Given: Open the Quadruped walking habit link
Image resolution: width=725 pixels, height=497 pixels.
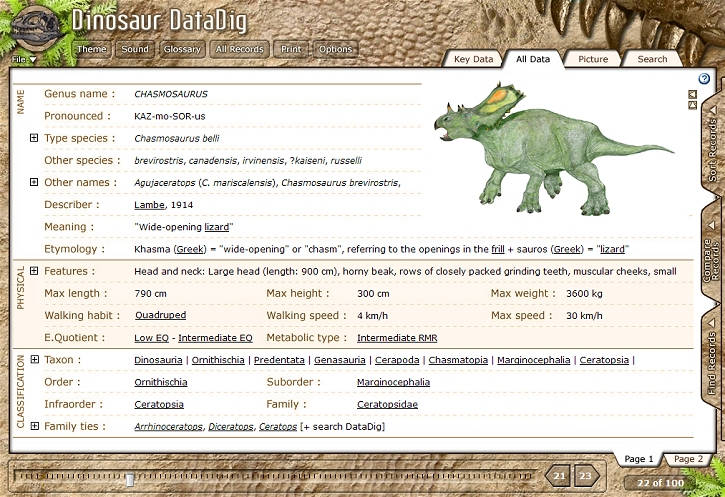Looking at the screenshot, I should point(160,315).
